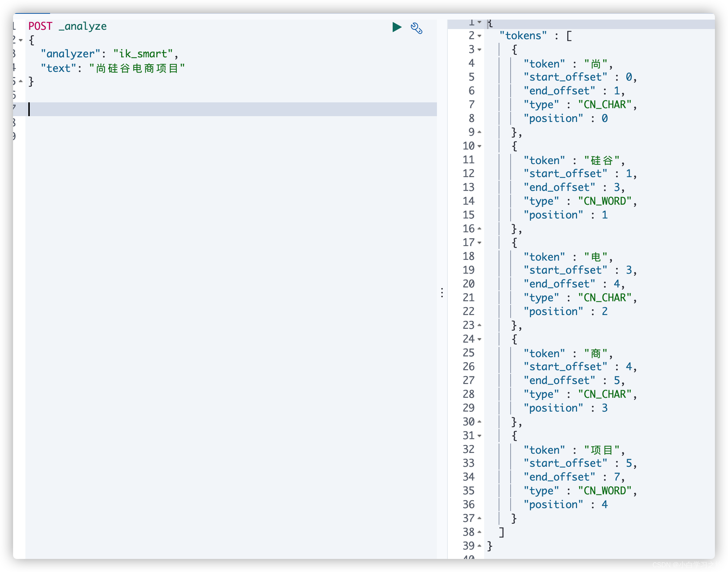Collapse the fold arrow on response line 17
The height and width of the screenshot is (572, 728).
click(x=479, y=243)
